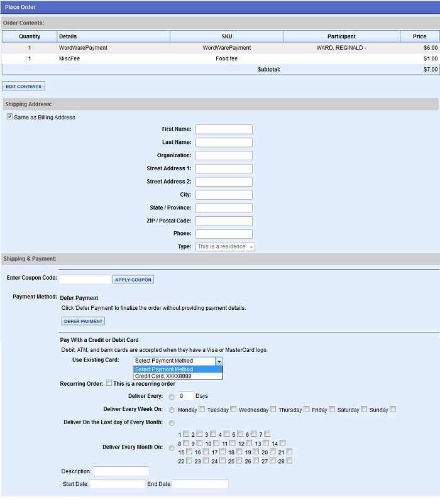Click the SKU column header
440x504 pixels.
pos(226,36)
